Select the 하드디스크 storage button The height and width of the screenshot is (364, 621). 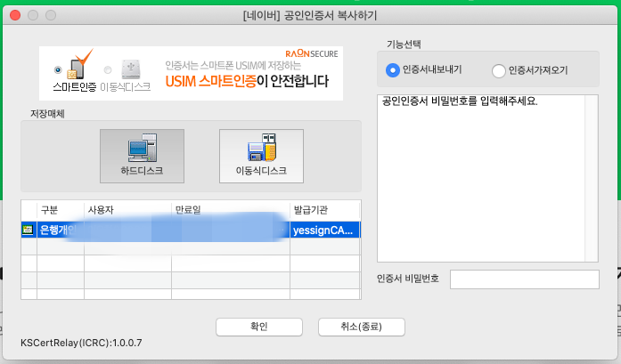pyautogui.click(x=142, y=156)
